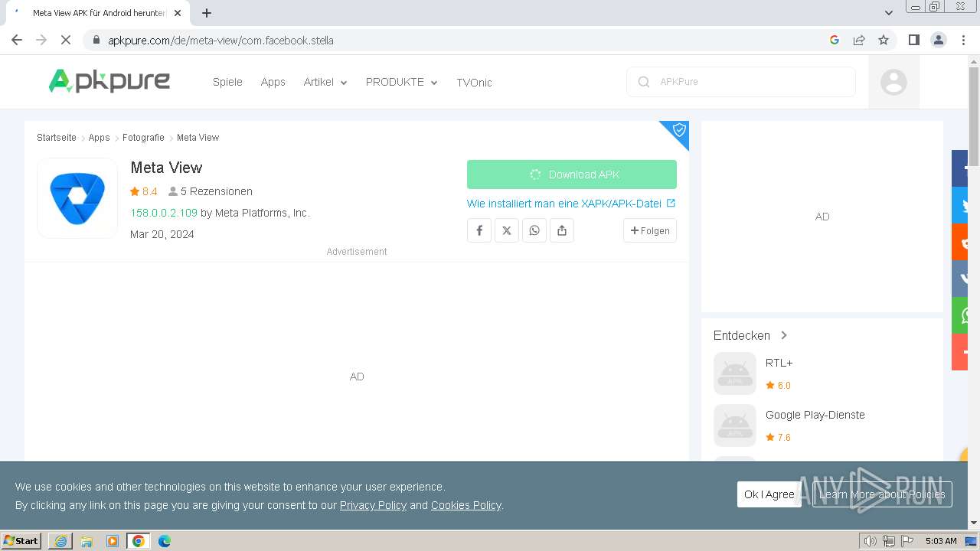Open the Cookies Policy link
The width and height of the screenshot is (980, 551).
[465, 505]
